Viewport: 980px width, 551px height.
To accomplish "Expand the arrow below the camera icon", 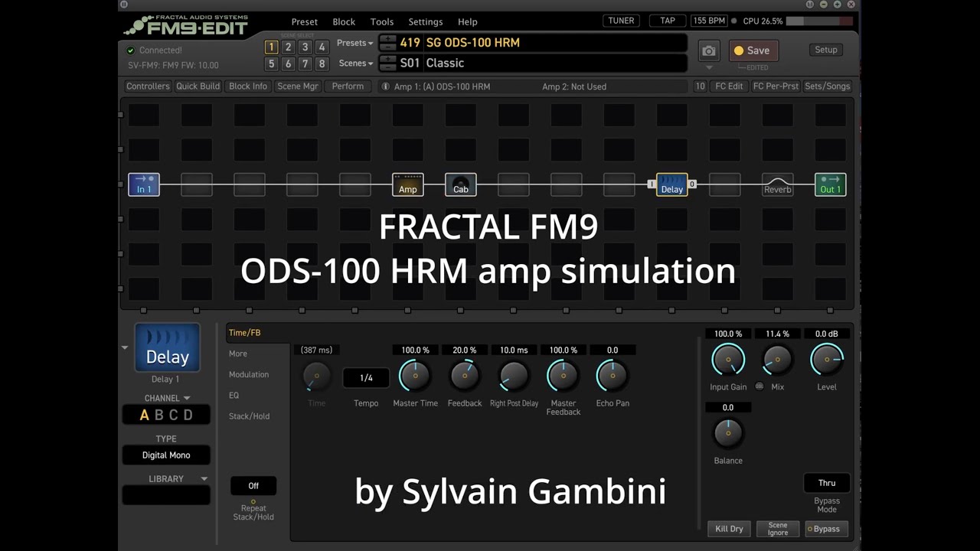I will pos(709,68).
